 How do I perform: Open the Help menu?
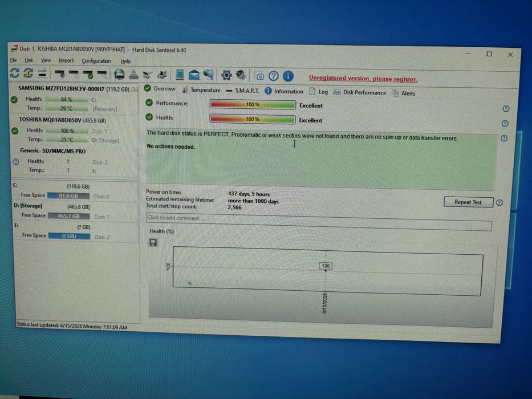coord(125,62)
